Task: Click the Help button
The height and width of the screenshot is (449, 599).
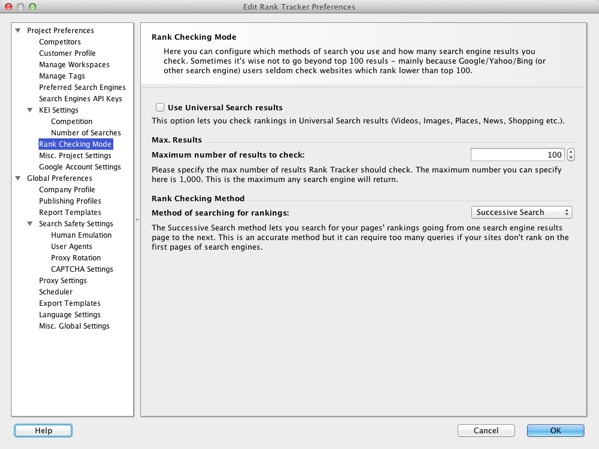Action: (43, 430)
